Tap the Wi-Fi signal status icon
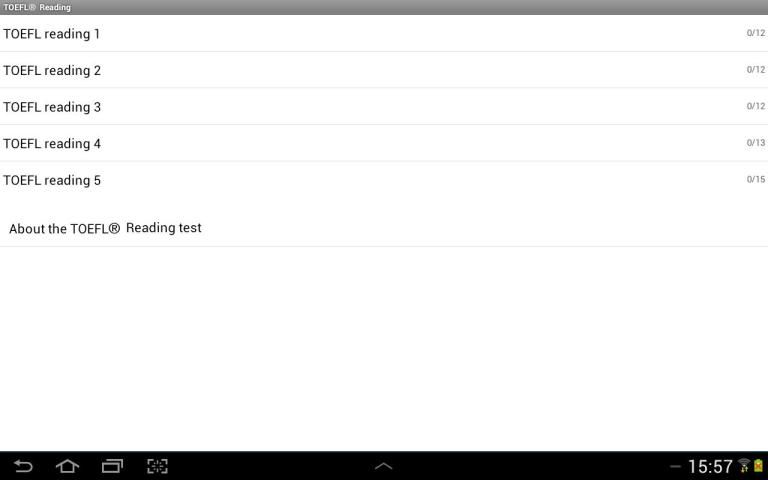The width and height of the screenshot is (768, 480). pos(744,465)
